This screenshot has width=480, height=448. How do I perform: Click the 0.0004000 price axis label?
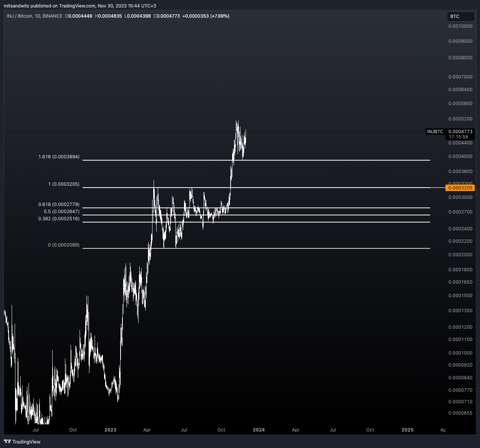[x=460, y=156]
